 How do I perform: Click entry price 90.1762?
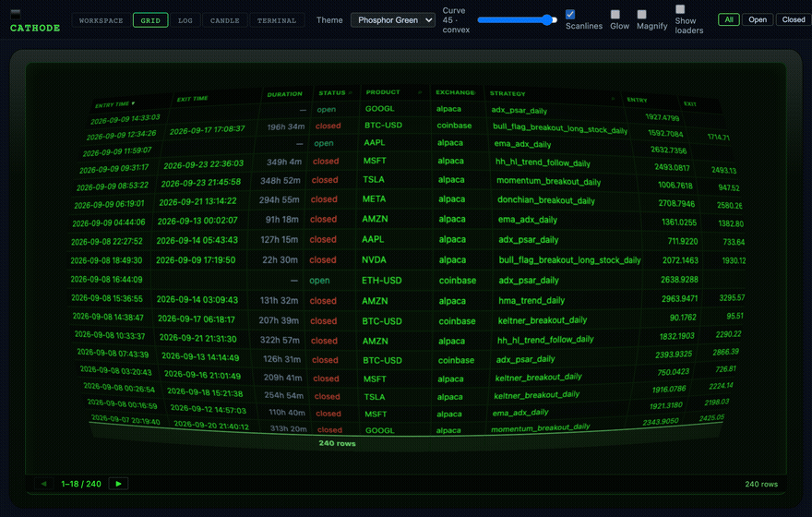click(683, 317)
